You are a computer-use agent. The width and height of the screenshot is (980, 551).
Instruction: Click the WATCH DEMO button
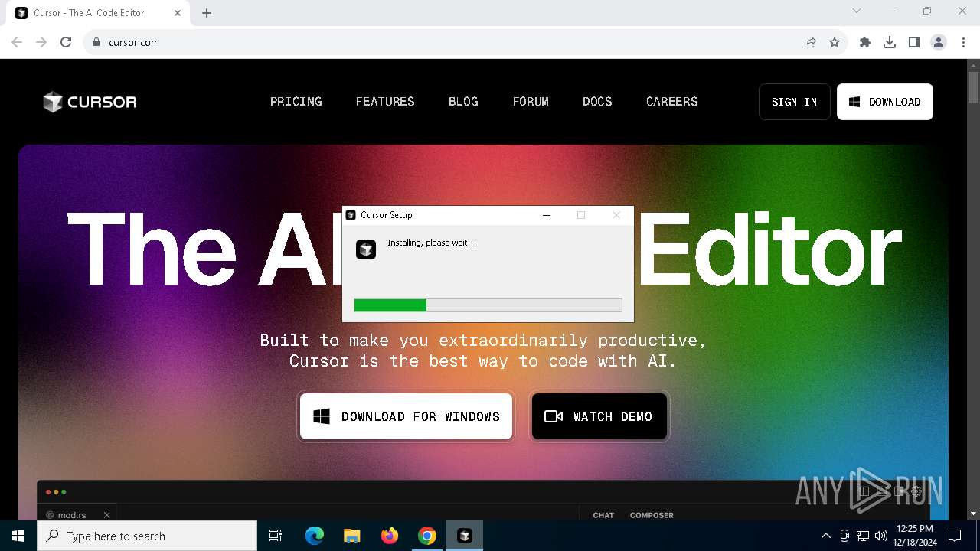coord(599,416)
